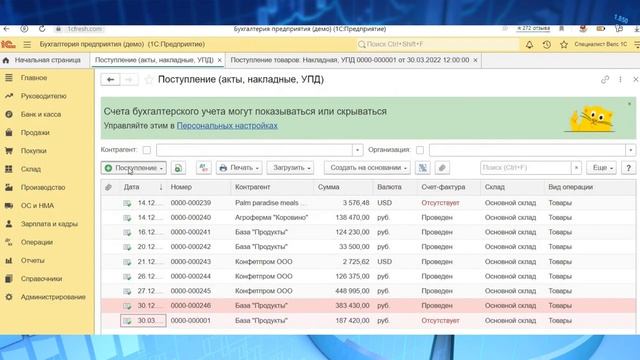Click the Банк и касса sidebar icon
This screenshot has height=360, width=640.
click(x=9, y=114)
